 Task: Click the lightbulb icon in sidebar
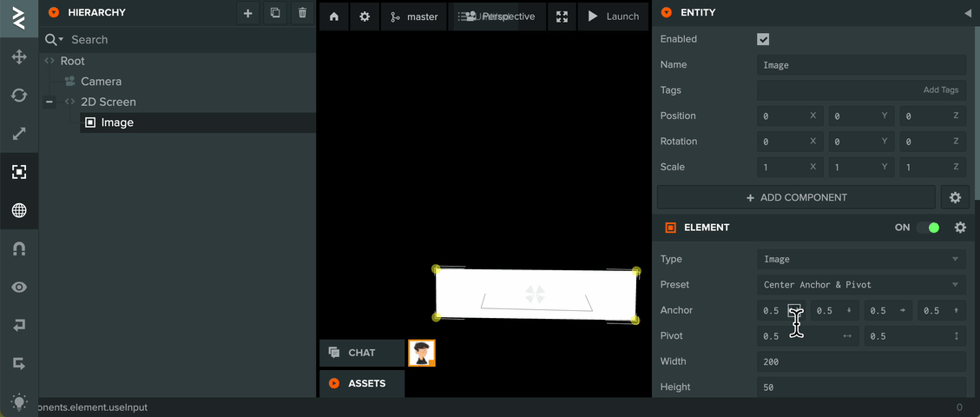tap(19, 400)
